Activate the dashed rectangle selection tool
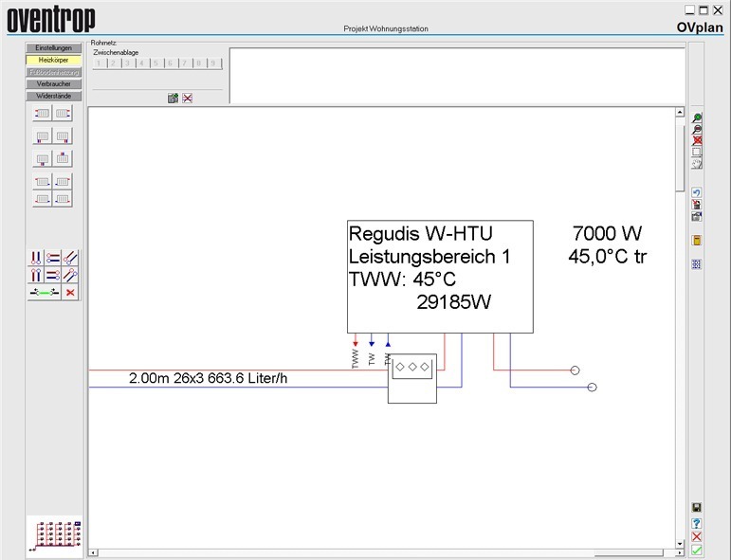 pos(697,152)
